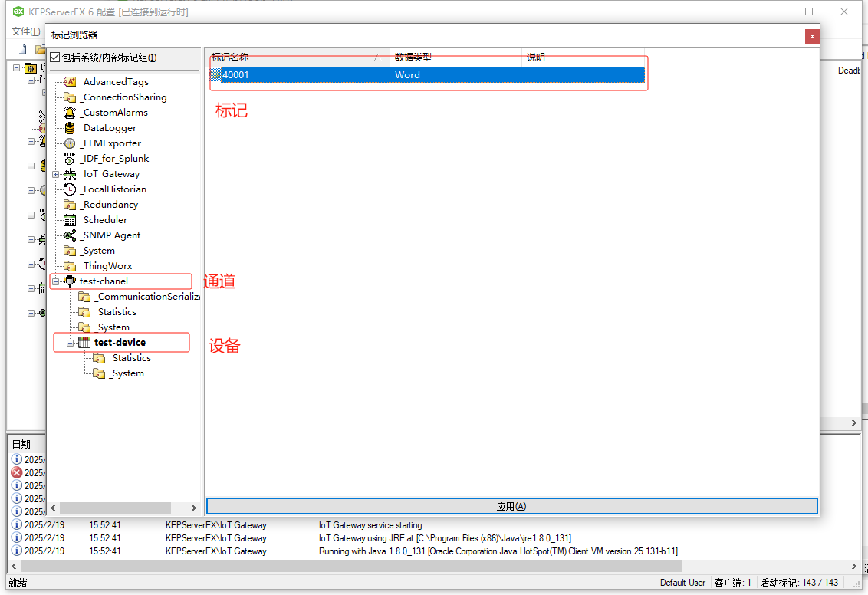Click the info icon for IoT Gateway service starting
Screen dimensions: 868x595
[17, 524]
